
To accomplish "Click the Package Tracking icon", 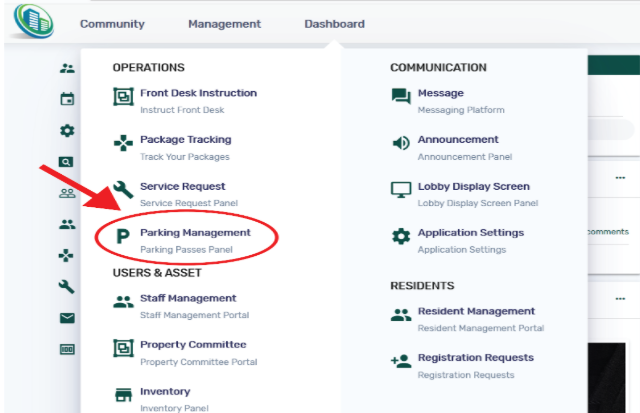I will coord(123,145).
